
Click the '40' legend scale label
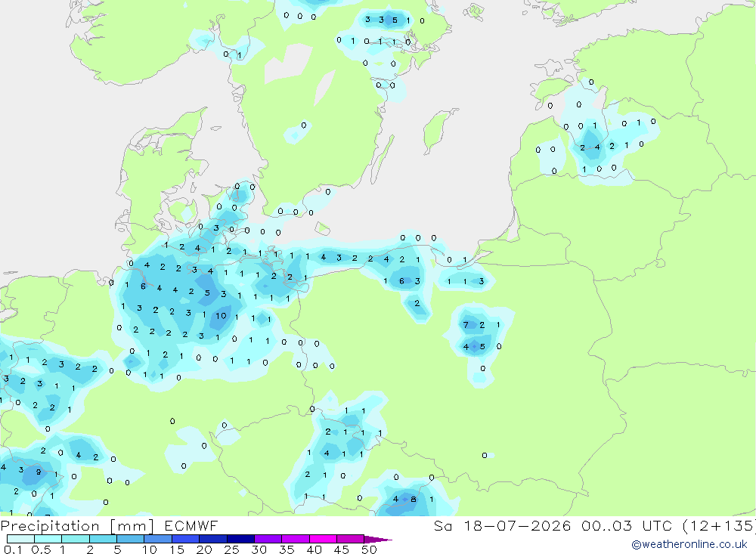tap(314, 549)
